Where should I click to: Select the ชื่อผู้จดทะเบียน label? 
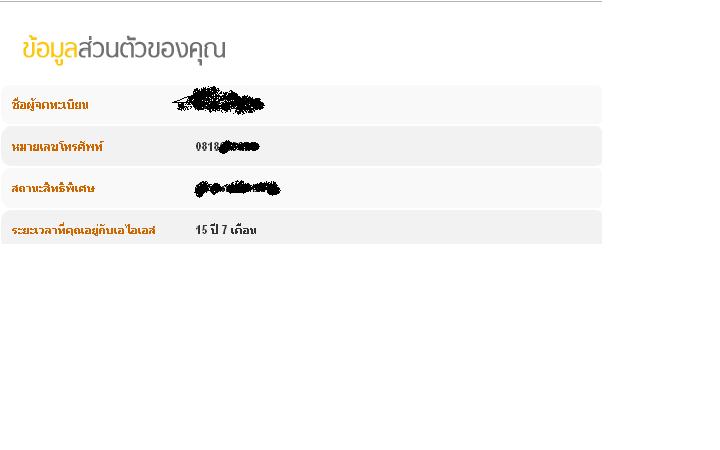(x=50, y=105)
